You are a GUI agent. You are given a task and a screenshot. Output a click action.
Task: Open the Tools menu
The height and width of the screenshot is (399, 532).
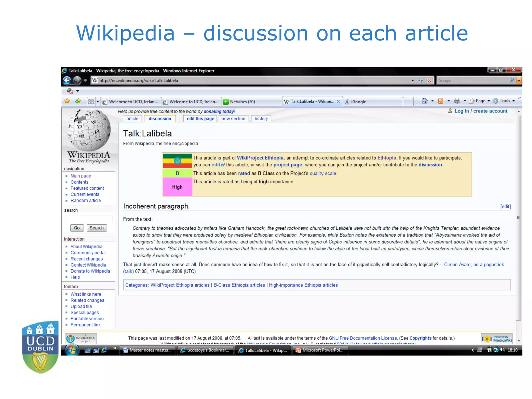click(504, 101)
